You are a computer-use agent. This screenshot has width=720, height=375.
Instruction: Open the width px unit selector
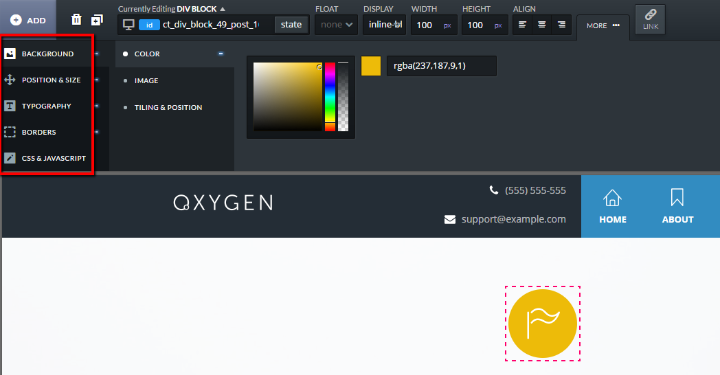pos(447,26)
